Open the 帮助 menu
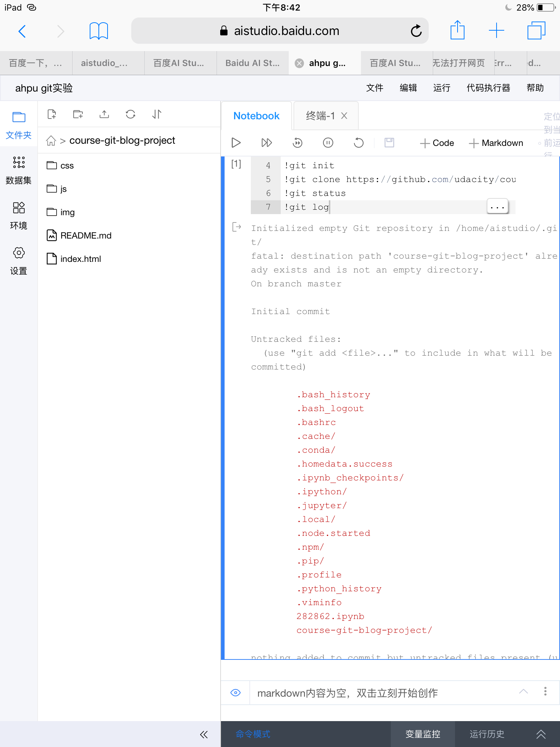The width and height of the screenshot is (560, 747). [x=535, y=88]
